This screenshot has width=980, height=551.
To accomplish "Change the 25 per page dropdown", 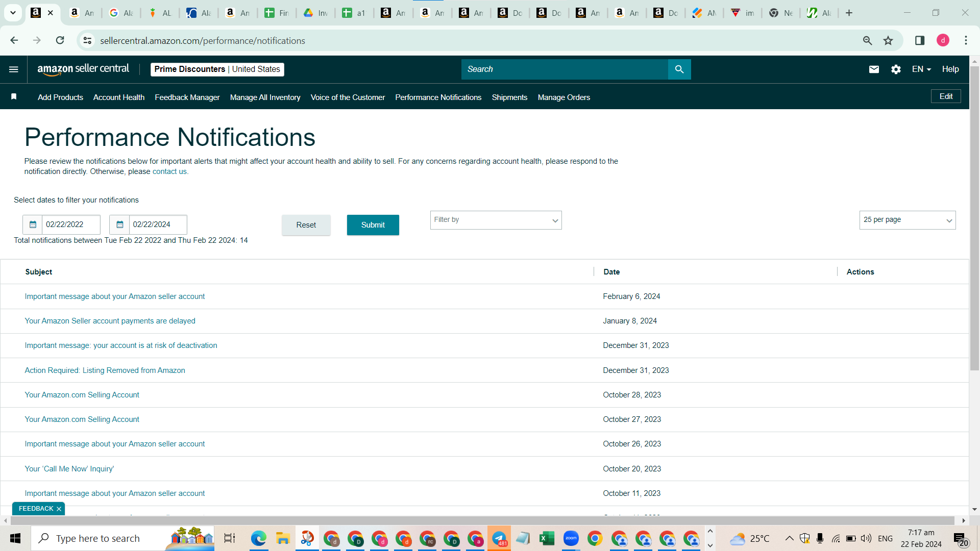I will tap(908, 220).
